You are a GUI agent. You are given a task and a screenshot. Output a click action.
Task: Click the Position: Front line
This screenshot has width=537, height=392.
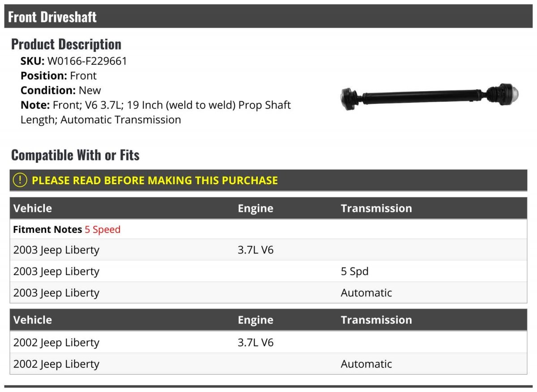pyautogui.click(x=59, y=76)
